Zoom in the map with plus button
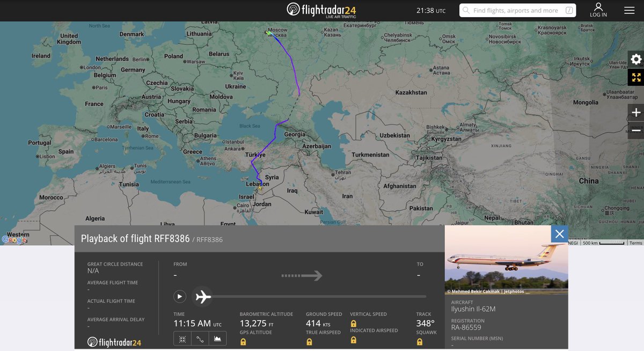Image resolution: width=644 pixels, height=351 pixels. click(x=636, y=113)
